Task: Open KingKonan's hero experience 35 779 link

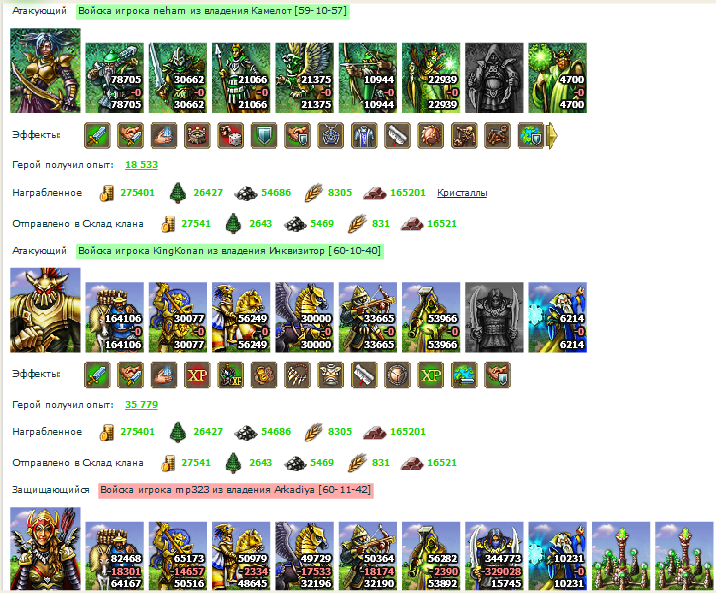Action: pos(141,405)
